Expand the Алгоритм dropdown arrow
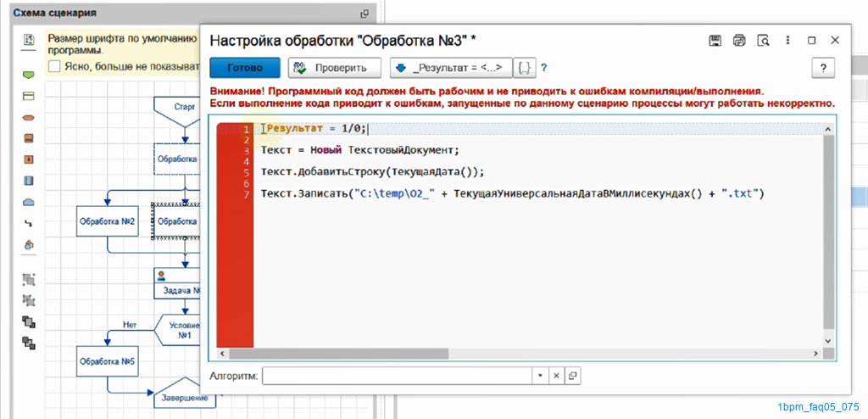 [x=540, y=376]
